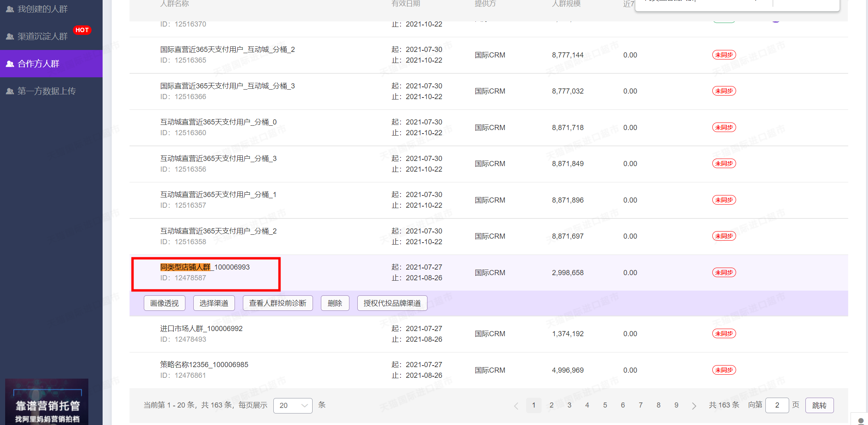Click 国际CRM provider in ID 12478587 row
868x425 pixels.
pos(490,273)
